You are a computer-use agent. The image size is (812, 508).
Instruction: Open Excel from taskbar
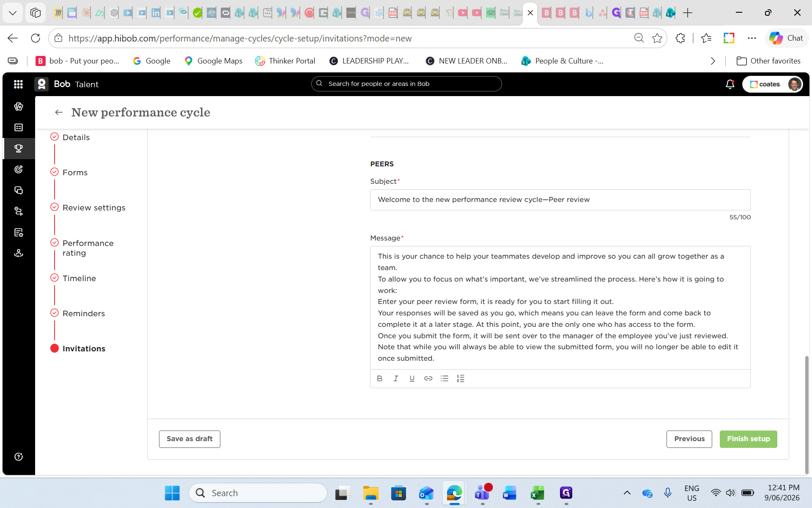(538, 493)
